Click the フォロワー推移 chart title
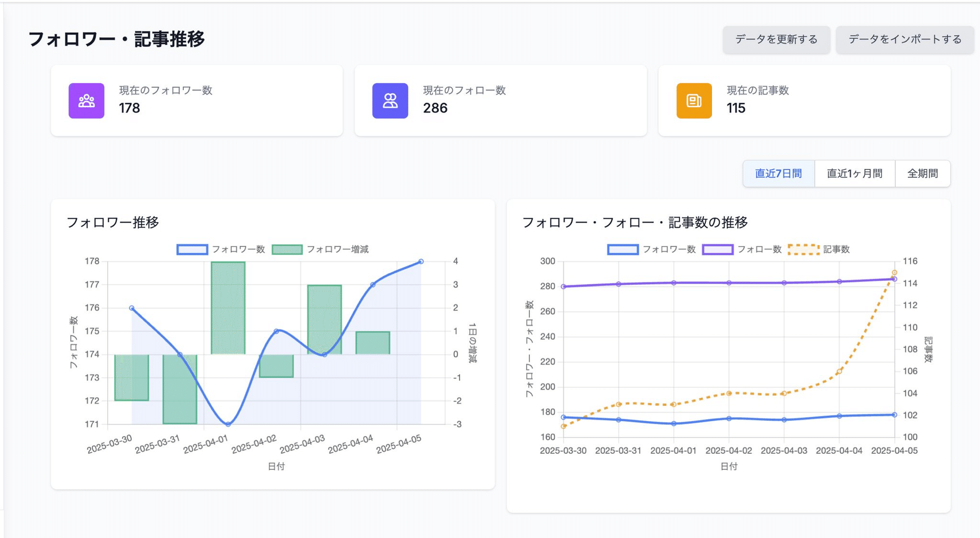The image size is (980, 538). 113,223
